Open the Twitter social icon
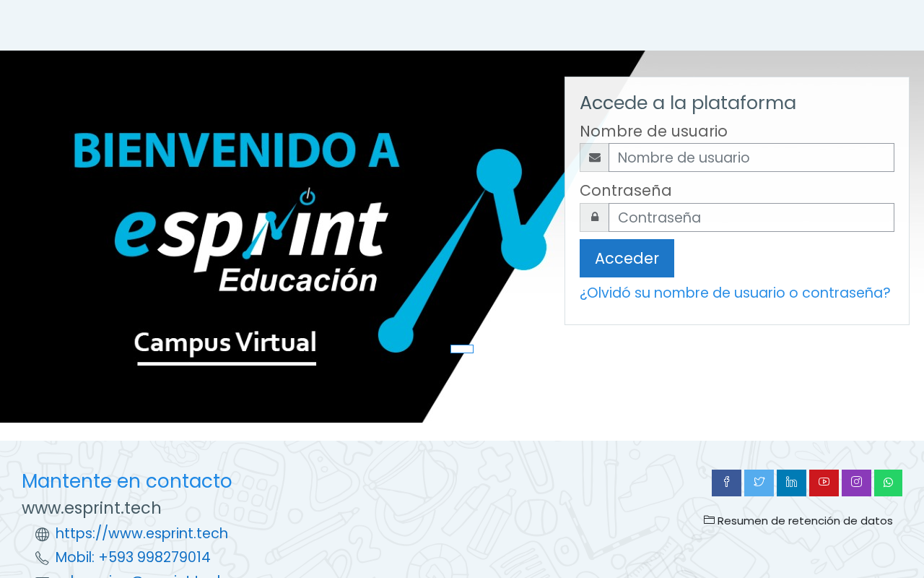924x578 pixels. (759, 483)
